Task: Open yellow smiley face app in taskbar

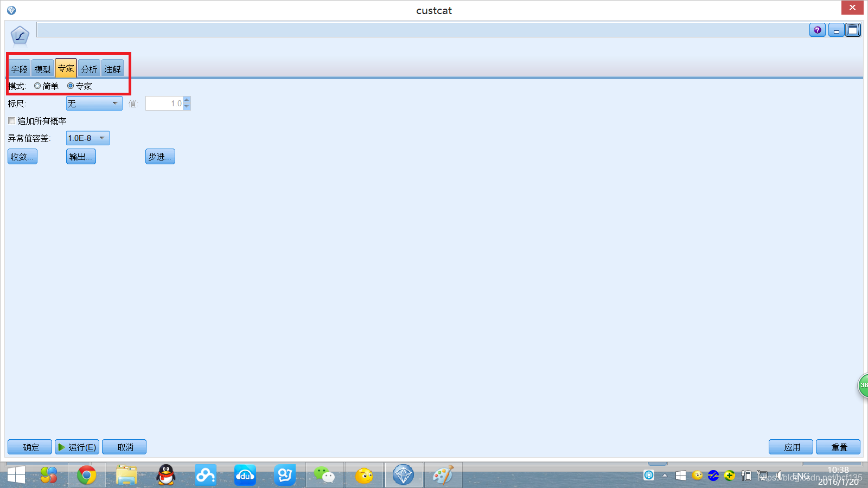Action: click(364, 476)
